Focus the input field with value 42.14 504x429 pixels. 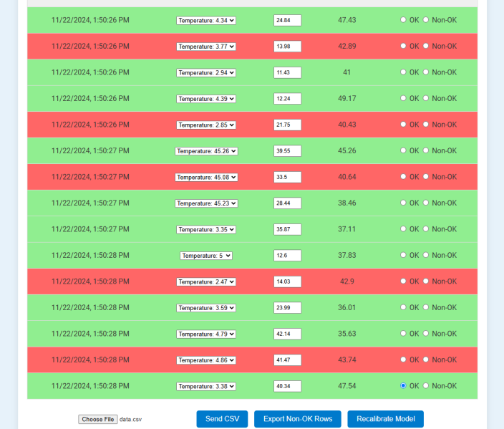pyautogui.click(x=287, y=334)
